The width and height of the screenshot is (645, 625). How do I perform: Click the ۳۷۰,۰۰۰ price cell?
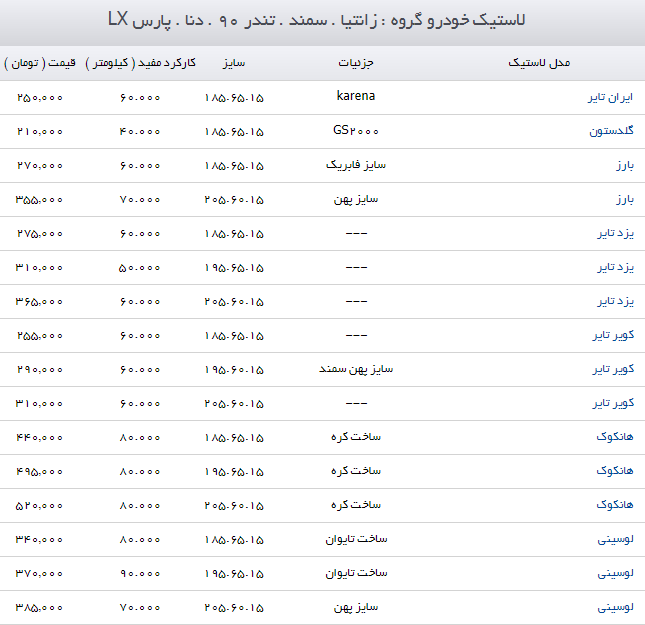(x=39, y=574)
